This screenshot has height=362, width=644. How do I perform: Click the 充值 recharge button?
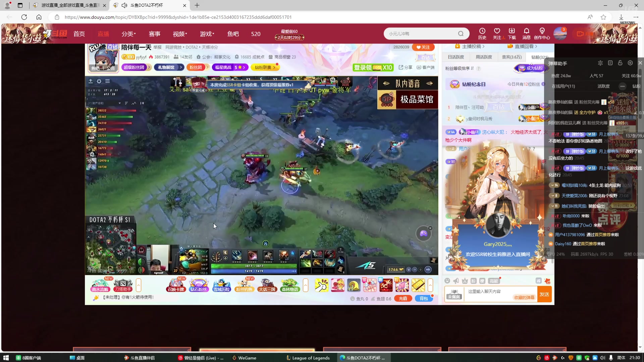click(x=403, y=299)
